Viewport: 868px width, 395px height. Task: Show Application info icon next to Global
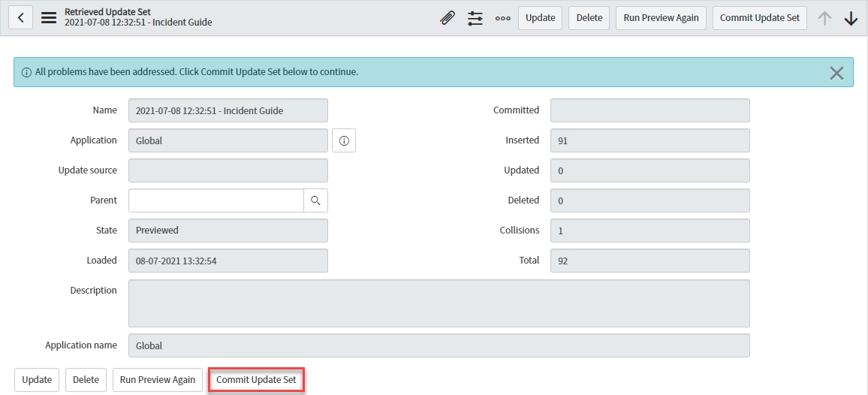tap(344, 140)
